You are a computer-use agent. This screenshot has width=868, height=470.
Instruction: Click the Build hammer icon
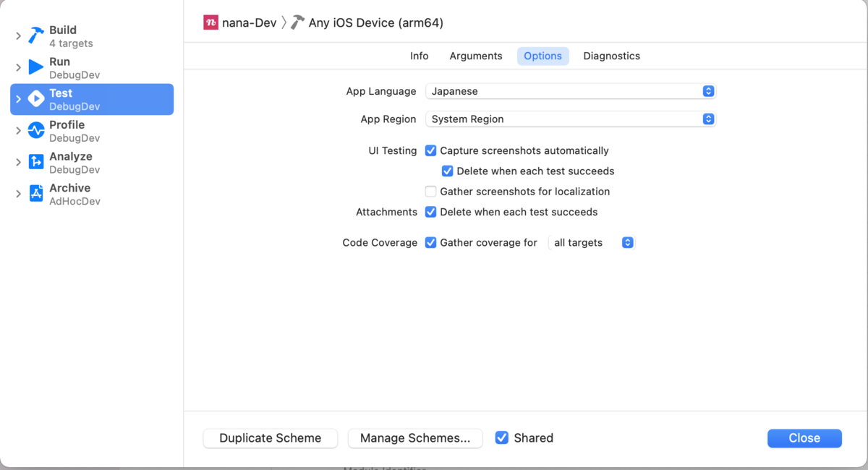click(36, 35)
